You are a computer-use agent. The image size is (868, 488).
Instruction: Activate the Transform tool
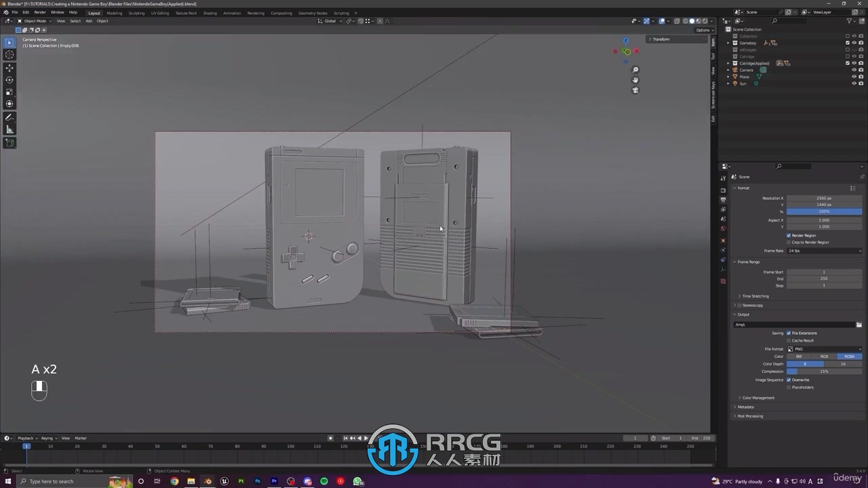pos(9,104)
